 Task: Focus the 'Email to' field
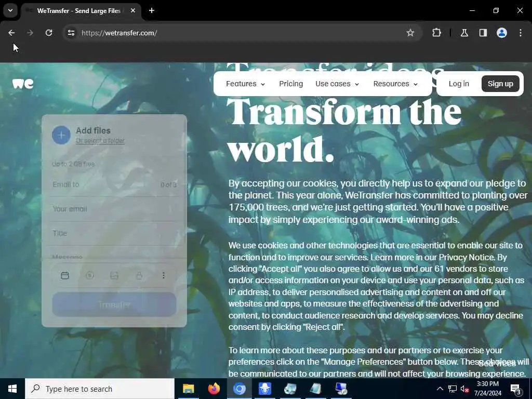pos(114,184)
